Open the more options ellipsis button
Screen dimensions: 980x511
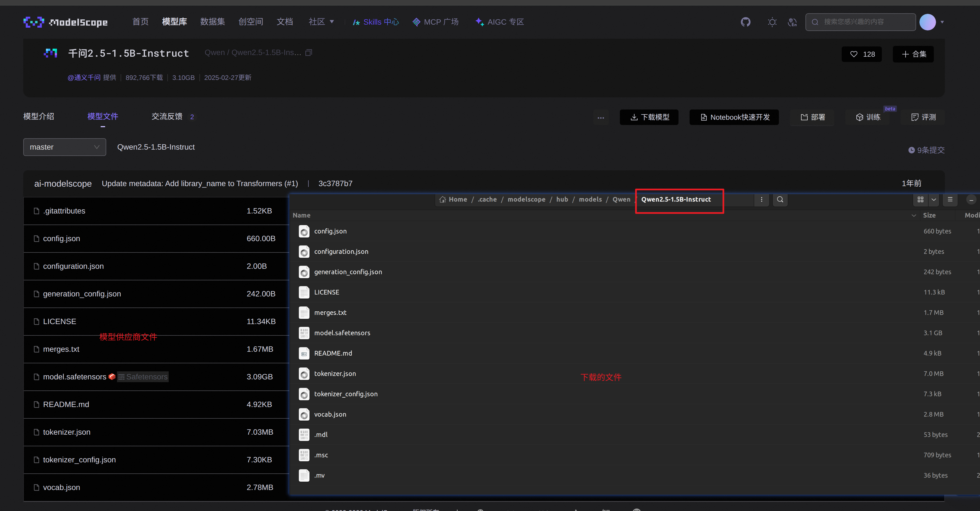click(601, 118)
